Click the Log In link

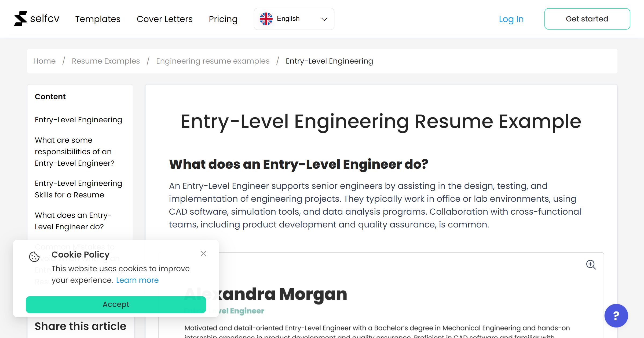tap(511, 19)
